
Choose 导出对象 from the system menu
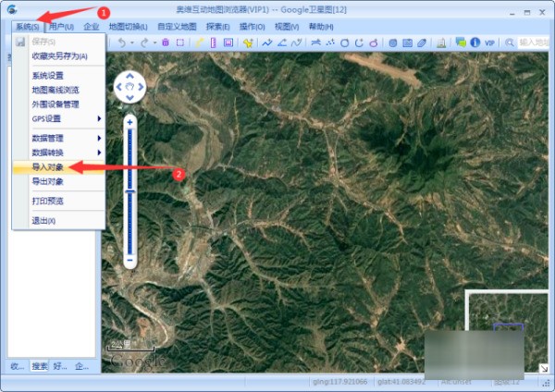47,182
